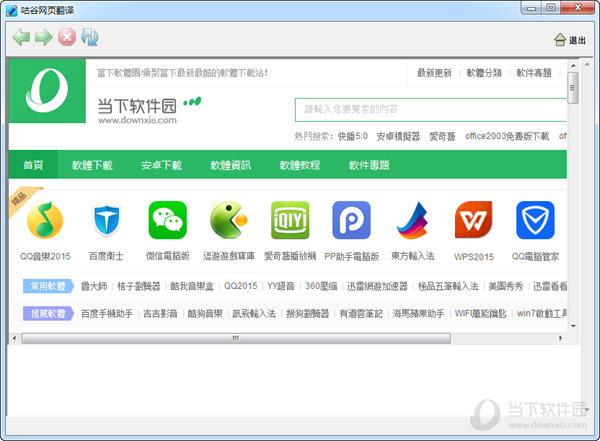
Task: Open the QQ電腦管家 blue shield icon
Action: pos(535,220)
